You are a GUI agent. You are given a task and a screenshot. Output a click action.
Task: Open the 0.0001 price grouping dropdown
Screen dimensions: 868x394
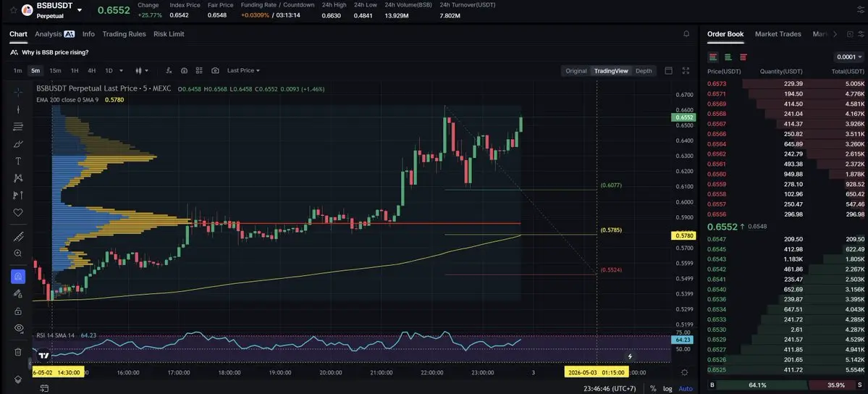click(848, 57)
